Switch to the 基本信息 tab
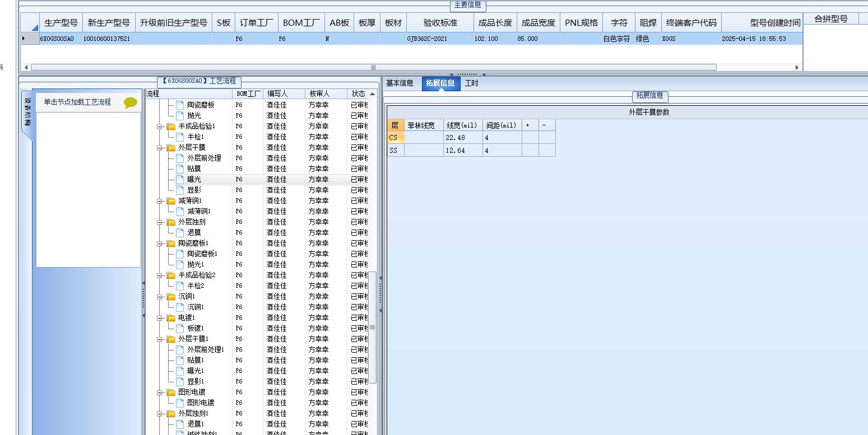 coord(400,83)
